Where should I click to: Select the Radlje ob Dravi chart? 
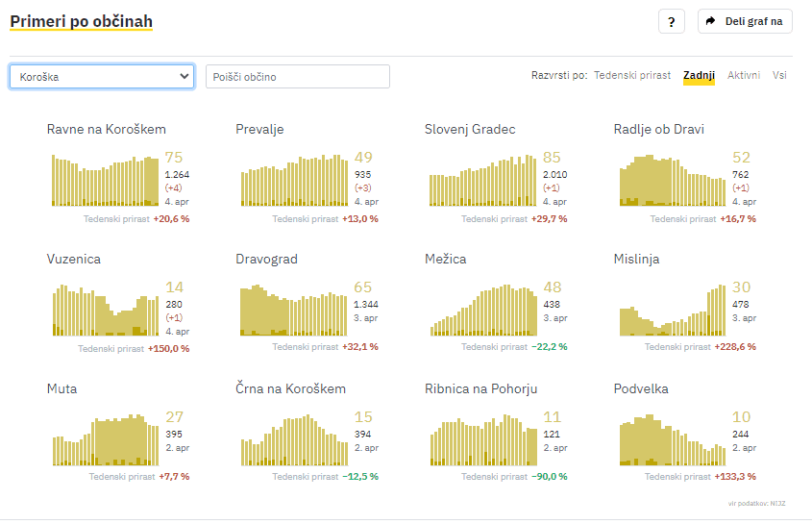672,181
